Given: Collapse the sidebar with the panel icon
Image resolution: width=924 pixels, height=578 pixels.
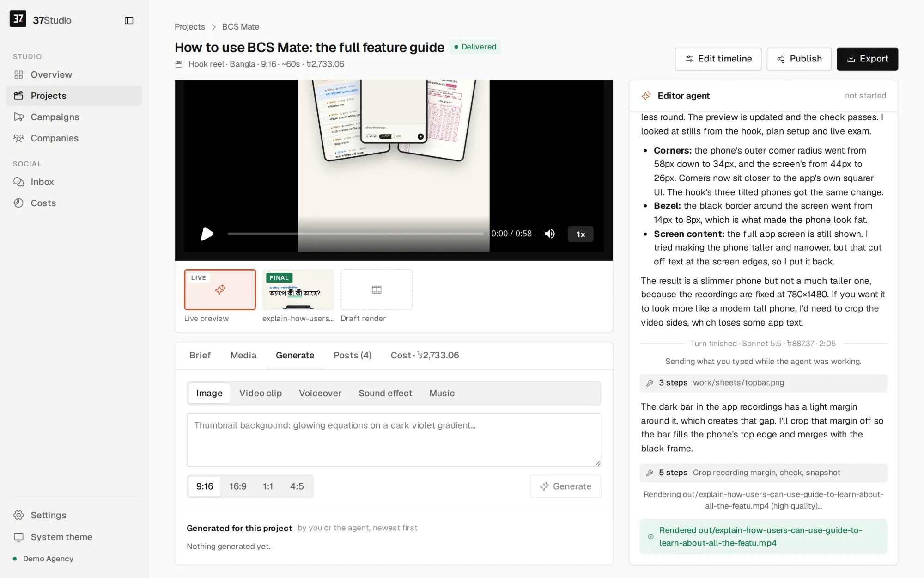Looking at the screenshot, I should point(129,20).
